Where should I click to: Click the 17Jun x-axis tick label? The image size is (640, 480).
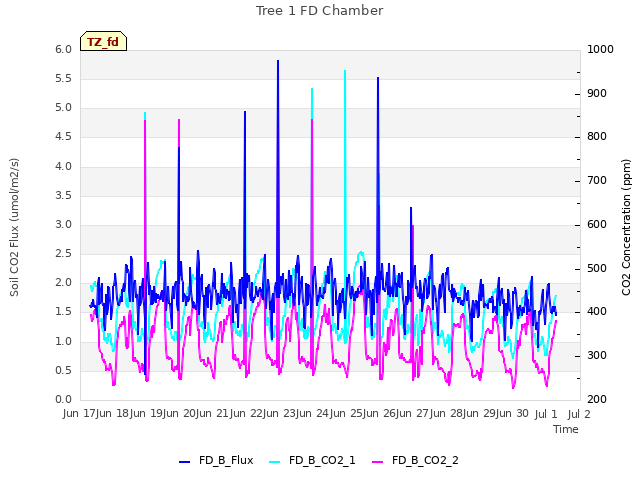[x=98, y=413]
